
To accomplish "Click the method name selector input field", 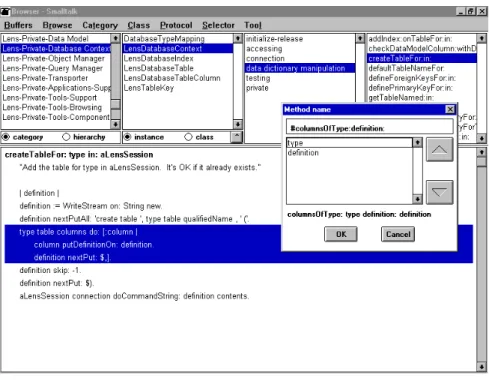I will pos(369,128).
